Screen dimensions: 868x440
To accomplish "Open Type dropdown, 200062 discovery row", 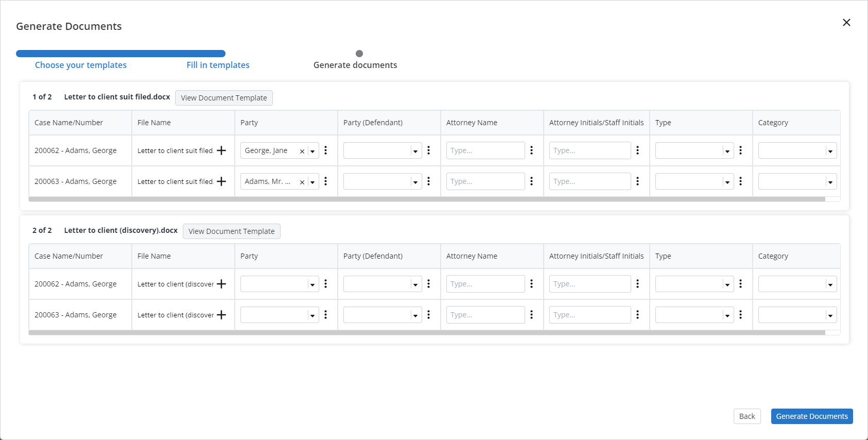I will tap(695, 284).
